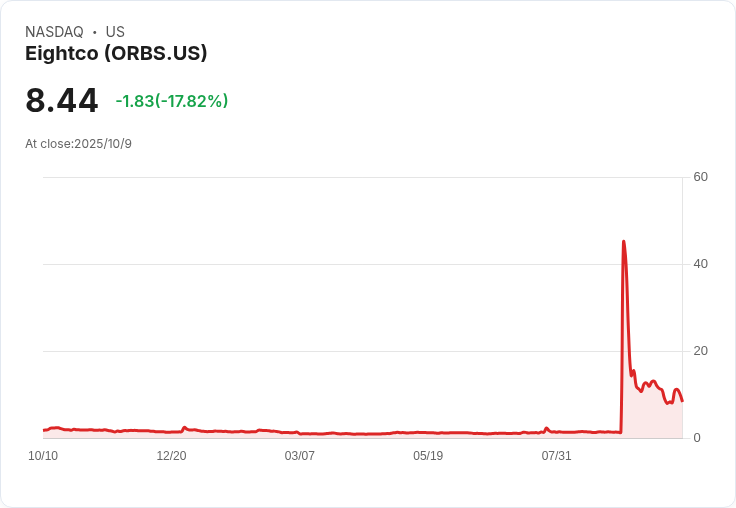Select the 05/19 date on the x-axis
Image resolution: width=736 pixels, height=508 pixels.
428,456
